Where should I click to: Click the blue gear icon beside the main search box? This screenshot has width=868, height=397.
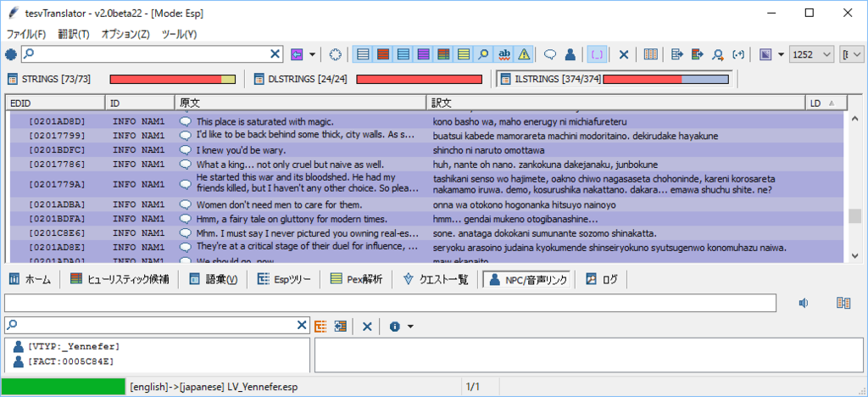pyautogui.click(x=10, y=53)
